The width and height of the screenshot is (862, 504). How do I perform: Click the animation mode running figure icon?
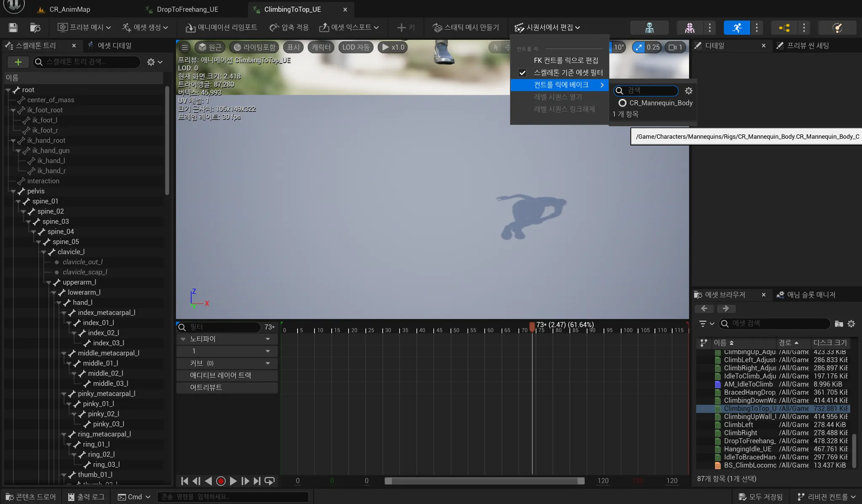[737, 28]
